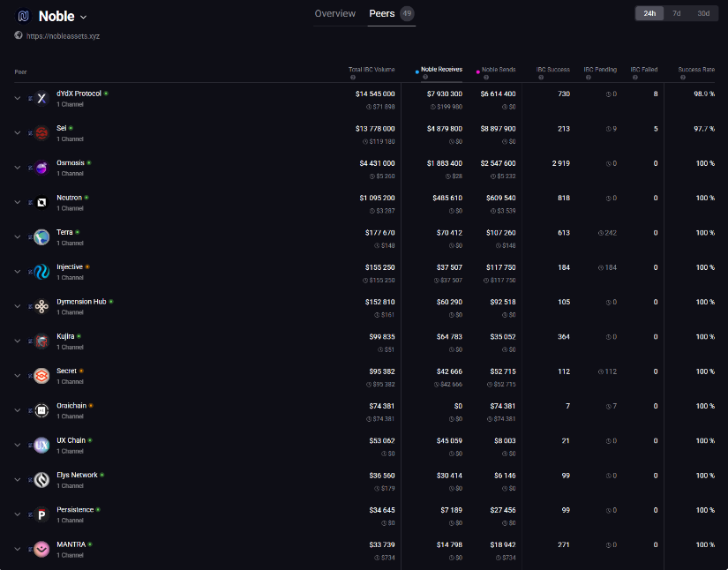Expand the Kujira peer row

pyautogui.click(x=18, y=341)
